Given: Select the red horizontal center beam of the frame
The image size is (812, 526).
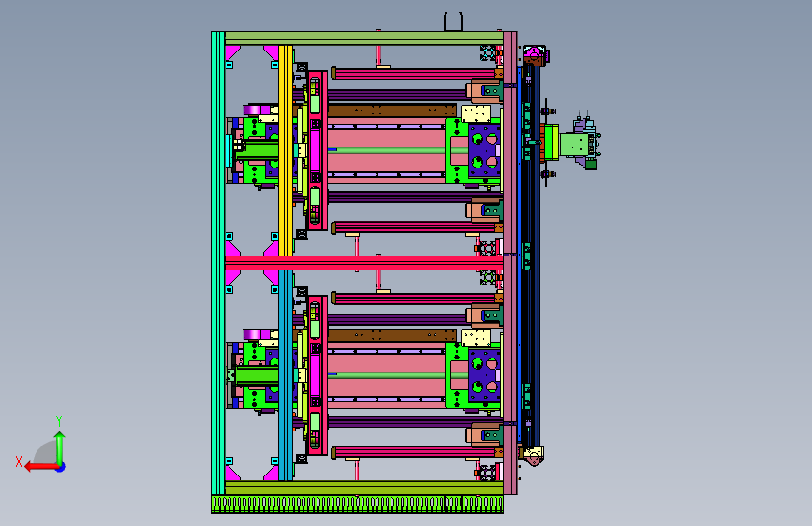Looking at the screenshot, I should (364, 263).
